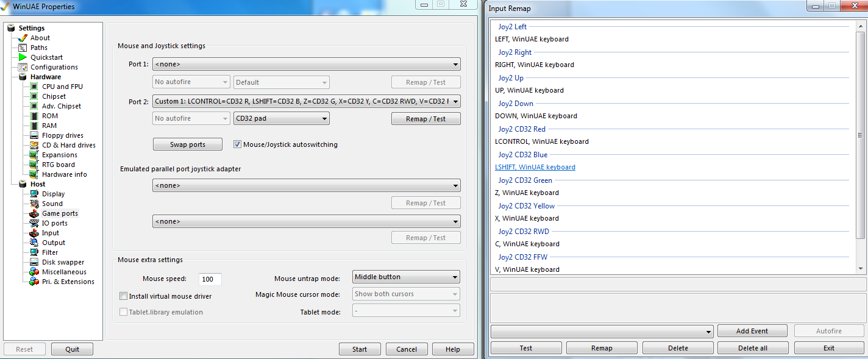Viewport: 868px width, 359px height.
Task: Select the Game ports joystick icon
Action: (x=34, y=213)
